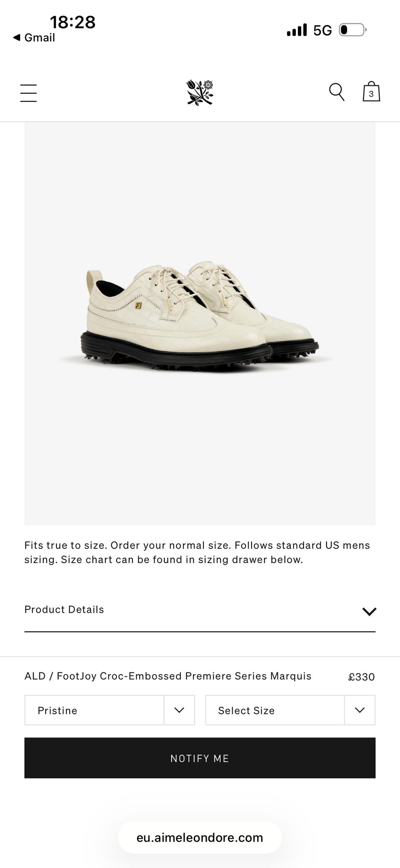The height and width of the screenshot is (868, 400).
Task: Click the Product Details chevron arrow
Action: click(369, 611)
